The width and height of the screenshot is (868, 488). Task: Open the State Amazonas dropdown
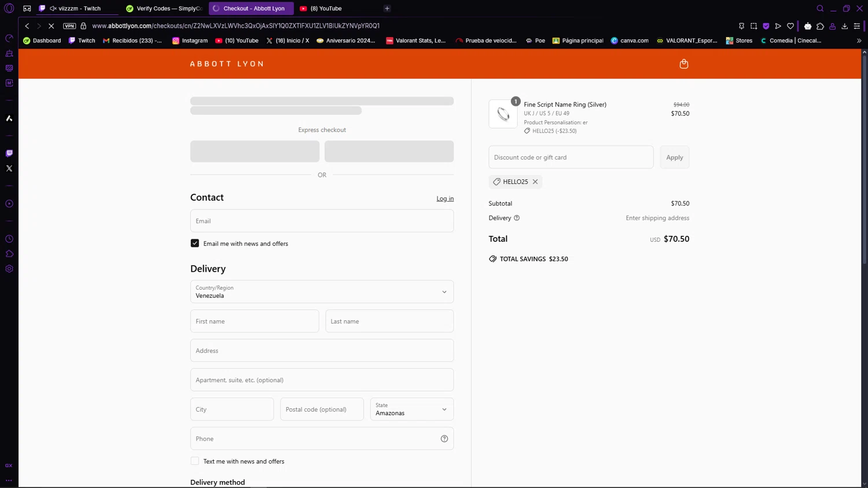(412, 409)
